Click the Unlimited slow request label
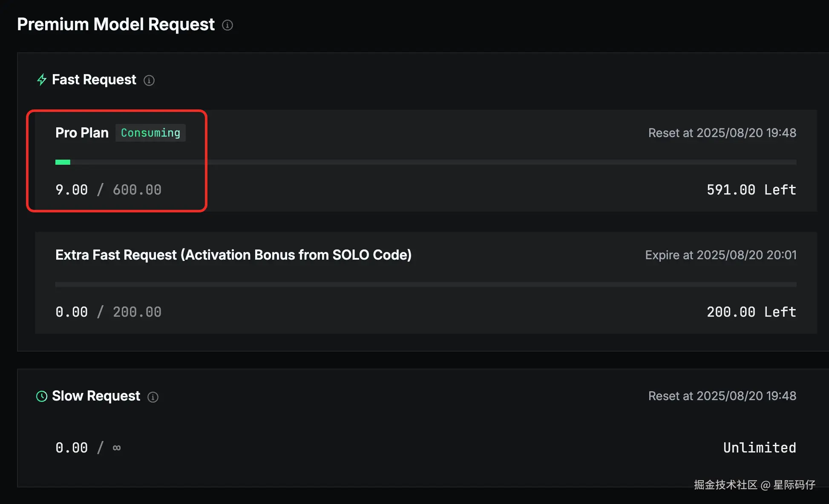The image size is (829, 504). coord(759,448)
